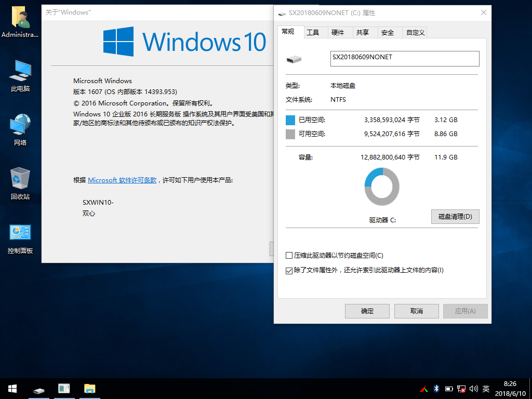Click the Windows Start button
The width and height of the screenshot is (532, 399).
pyautogui.click(x=12, y=389)
